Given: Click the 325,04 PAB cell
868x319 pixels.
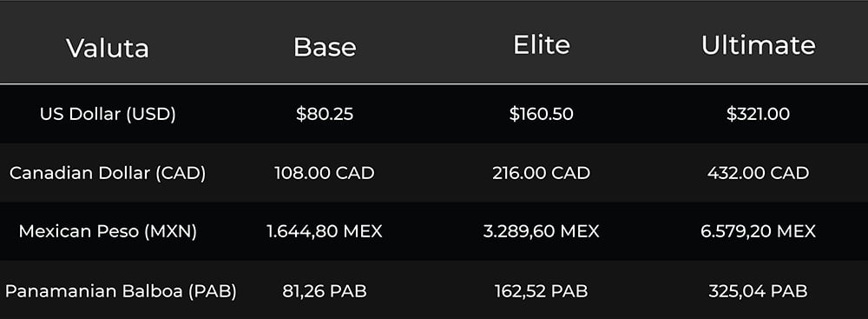Looking at the screenshot, I should 758,290.
